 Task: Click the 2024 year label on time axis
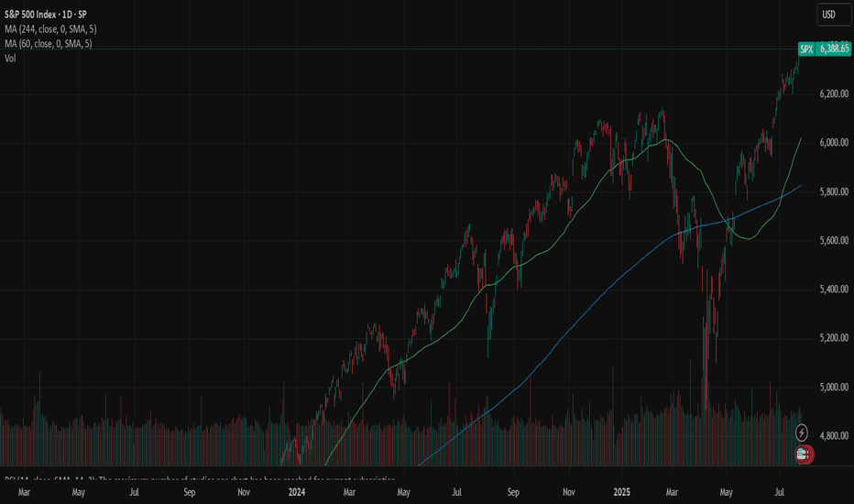(297, 492)
